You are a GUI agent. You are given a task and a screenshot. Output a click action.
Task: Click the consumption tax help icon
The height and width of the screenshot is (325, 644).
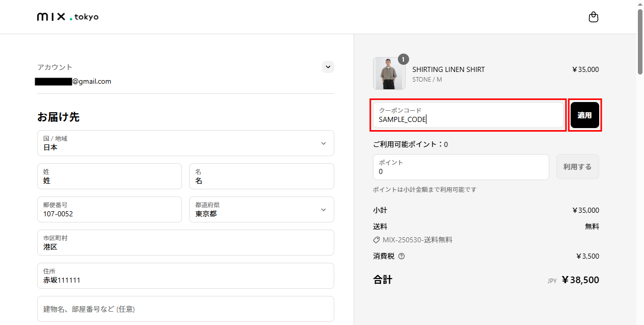401,256
